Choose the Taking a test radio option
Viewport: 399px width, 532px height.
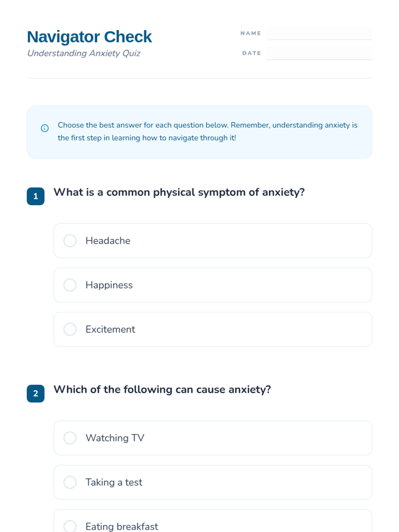click(x=70, y=482)
